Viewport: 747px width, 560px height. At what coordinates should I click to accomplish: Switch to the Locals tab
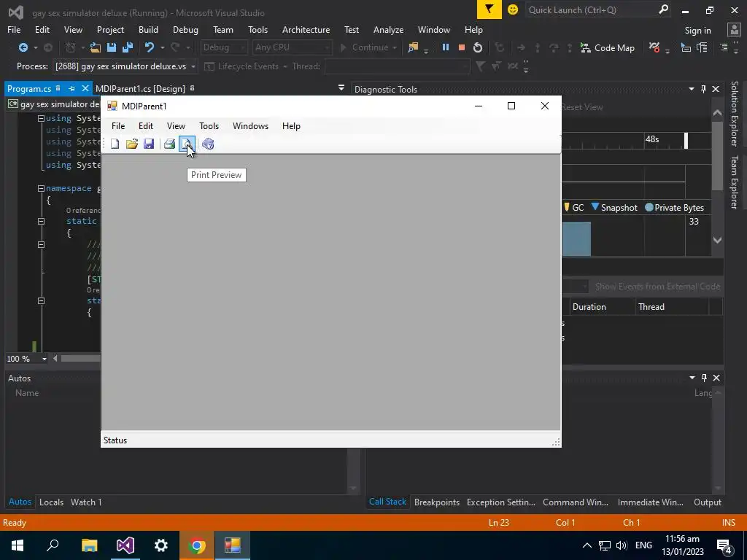pos(51,502)
